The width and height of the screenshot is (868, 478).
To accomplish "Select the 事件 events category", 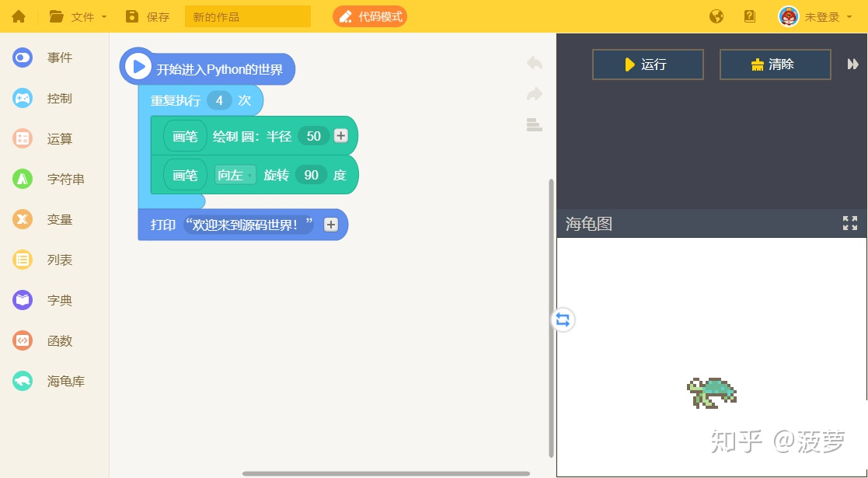I will tap(44, 58).
